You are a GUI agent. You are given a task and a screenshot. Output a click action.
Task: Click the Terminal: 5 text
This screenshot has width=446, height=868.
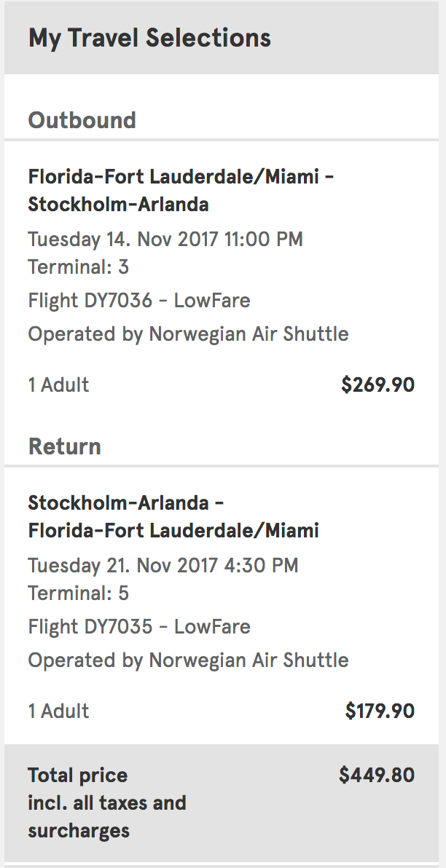(79, 593)
